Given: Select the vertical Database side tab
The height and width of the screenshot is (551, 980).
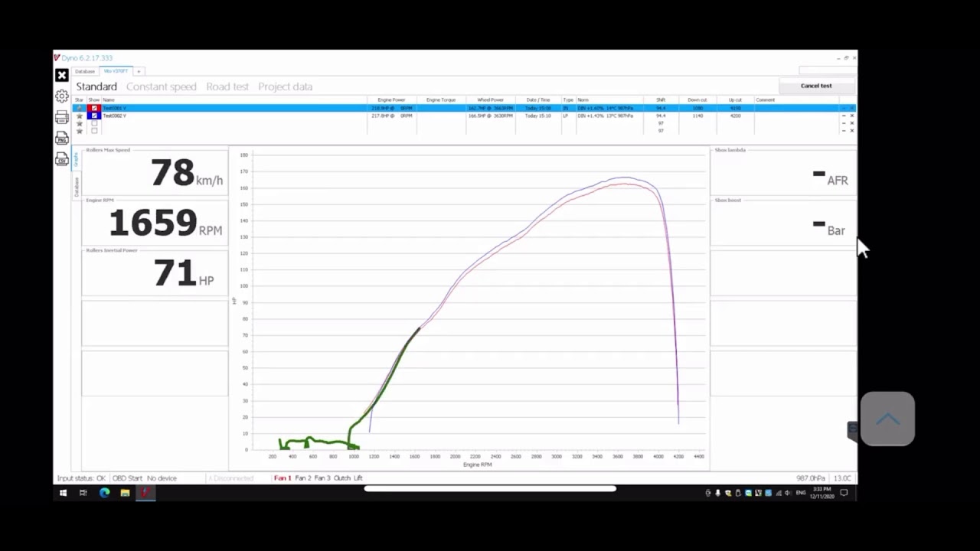Looking at the screenshot, I should [76, 186].
